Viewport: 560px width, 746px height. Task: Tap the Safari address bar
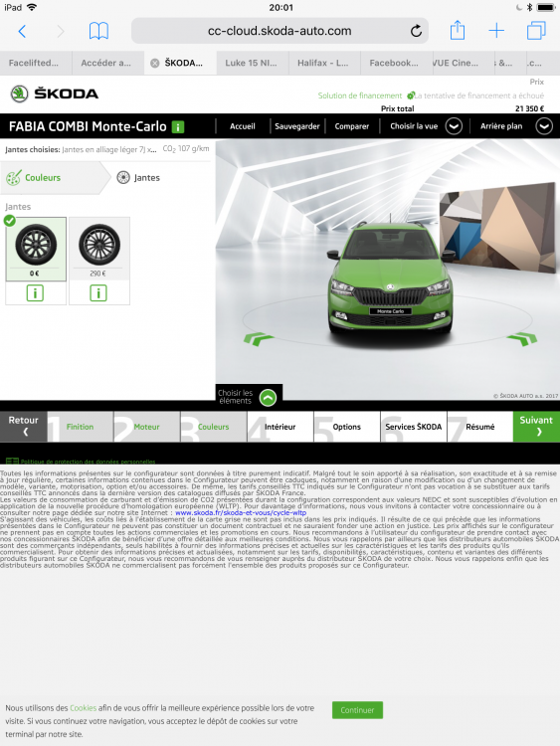[x=280, y=31]
